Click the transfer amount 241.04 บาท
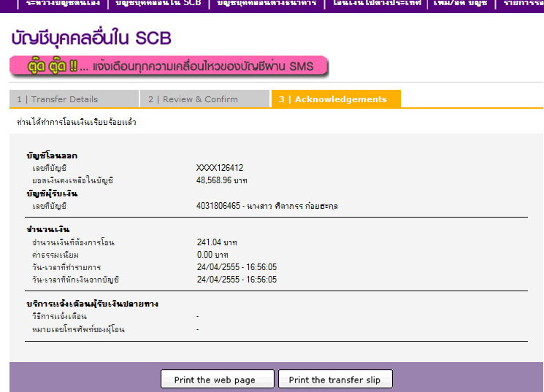 click(x=217, y=242)
